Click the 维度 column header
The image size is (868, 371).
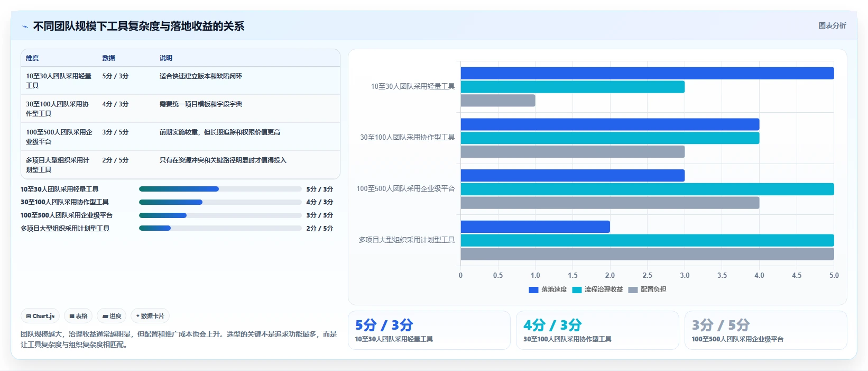click(32, 58)
